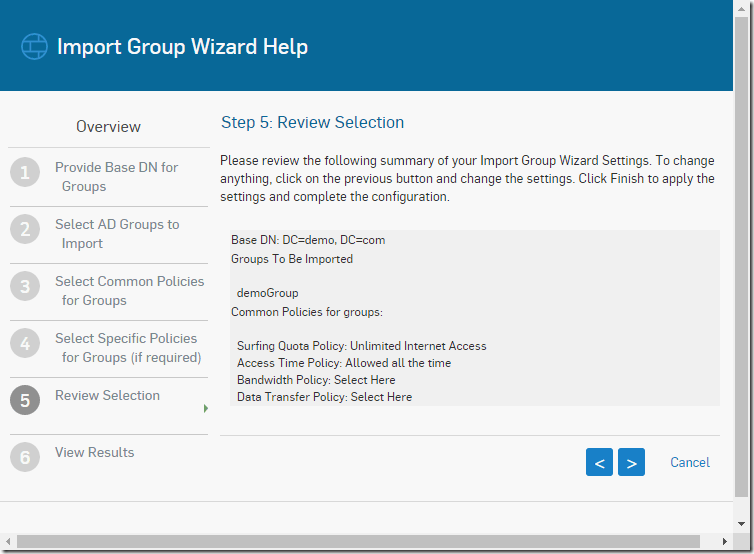Viewport: 754px width, 554px height.
Task: Open the Overview heading in the sidebar
Action: tap(108, 126)
